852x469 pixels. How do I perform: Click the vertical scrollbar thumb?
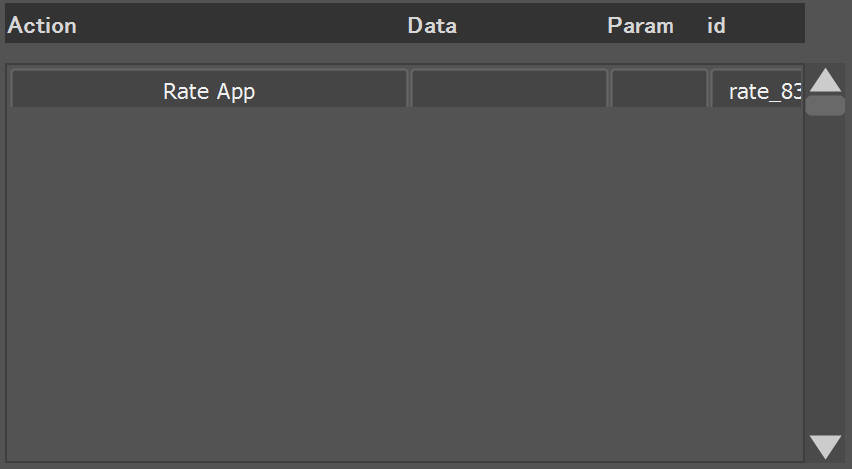coord(825,105)
